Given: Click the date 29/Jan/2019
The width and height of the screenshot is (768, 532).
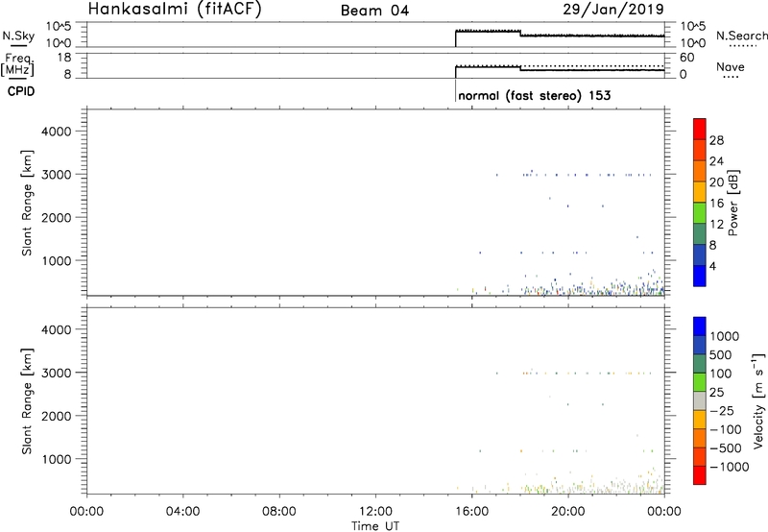Looking at the screenshot, I should pyautogui.click(x=613, y=9).
